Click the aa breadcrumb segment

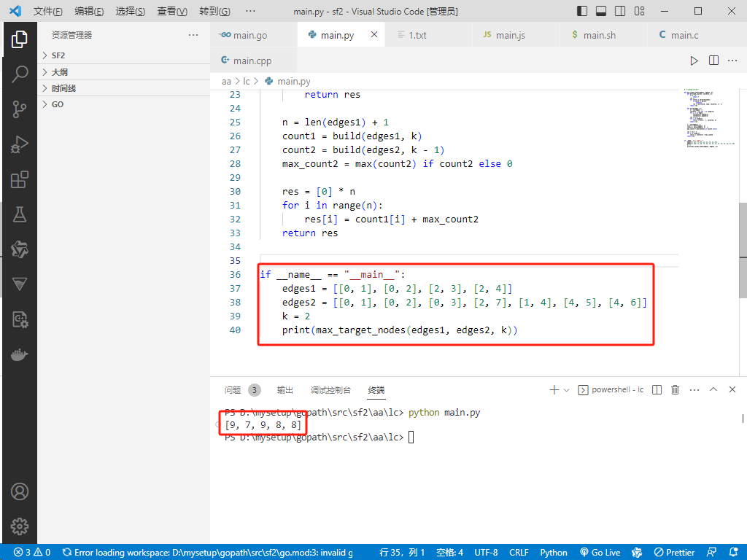point(226,82)
